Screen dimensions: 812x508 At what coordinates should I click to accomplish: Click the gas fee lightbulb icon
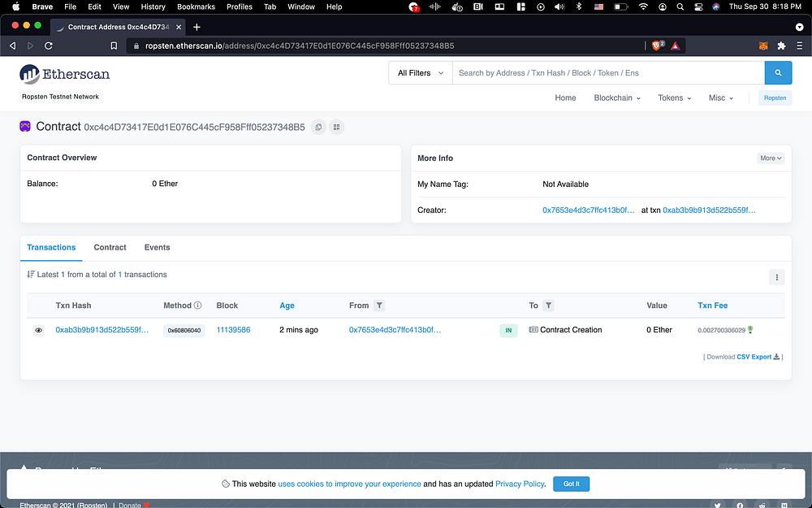(x=750, y=330)
